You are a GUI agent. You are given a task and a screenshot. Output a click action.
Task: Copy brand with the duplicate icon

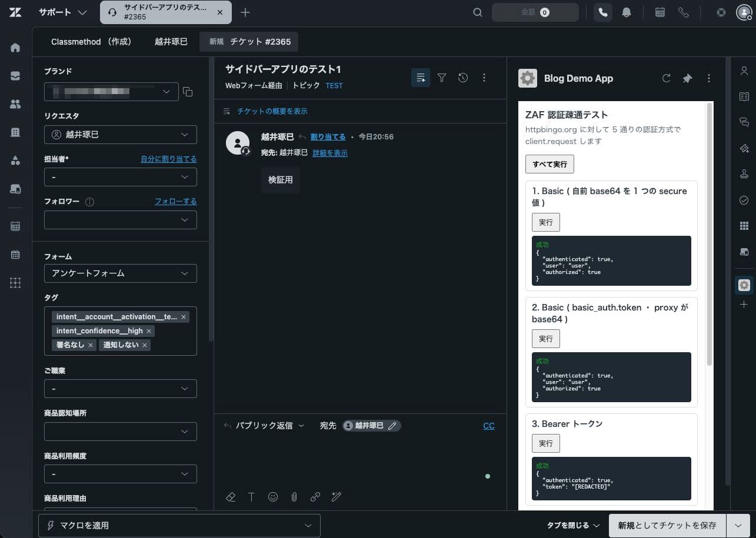(188, 92)
